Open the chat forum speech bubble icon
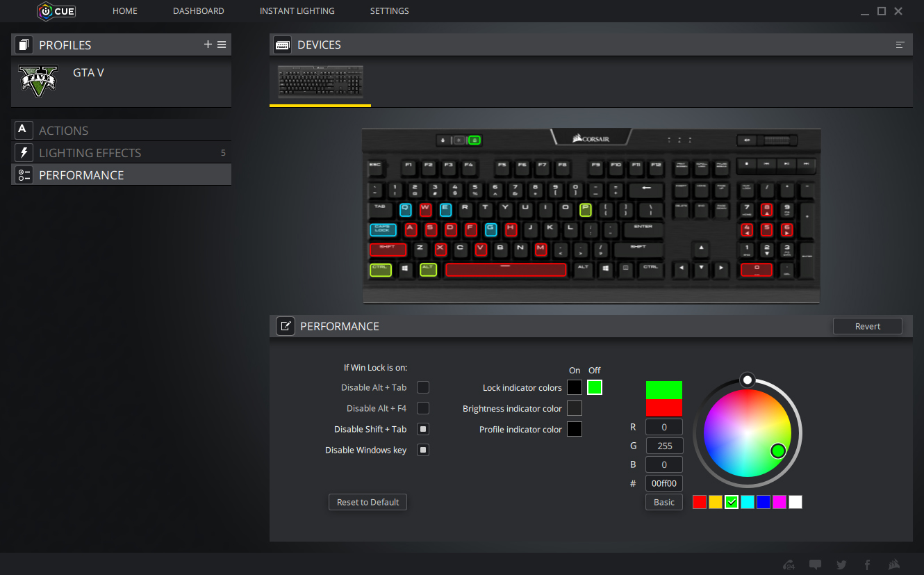This screenshot has width=924, height=575. 816,565
